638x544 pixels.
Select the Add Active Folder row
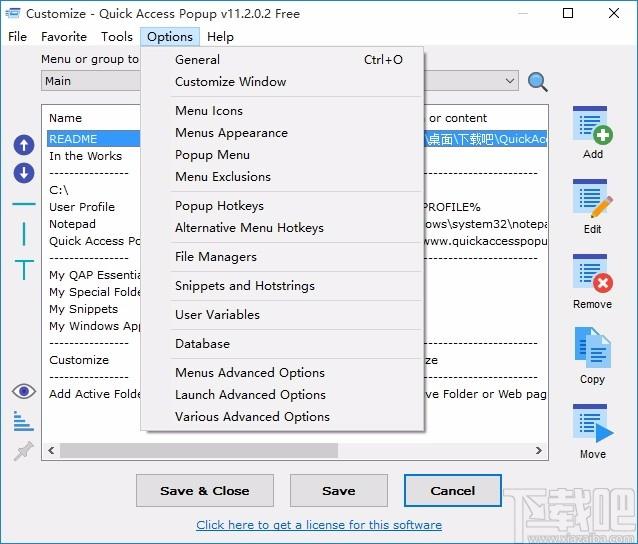(95, 394)
